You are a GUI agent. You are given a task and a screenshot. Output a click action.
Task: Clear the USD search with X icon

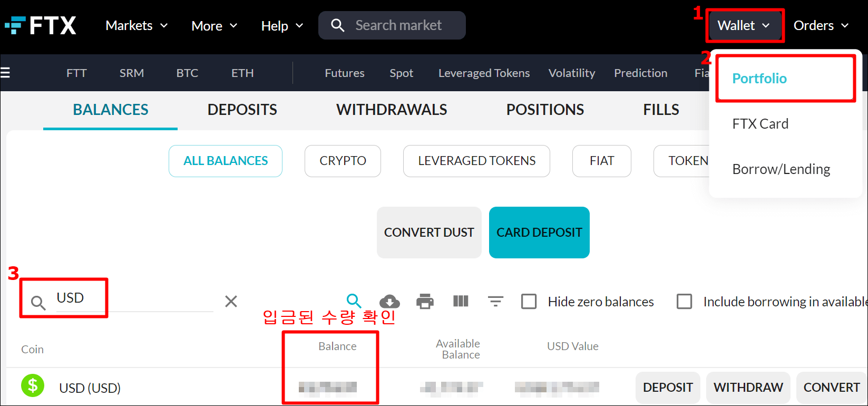tap(231, 301)
